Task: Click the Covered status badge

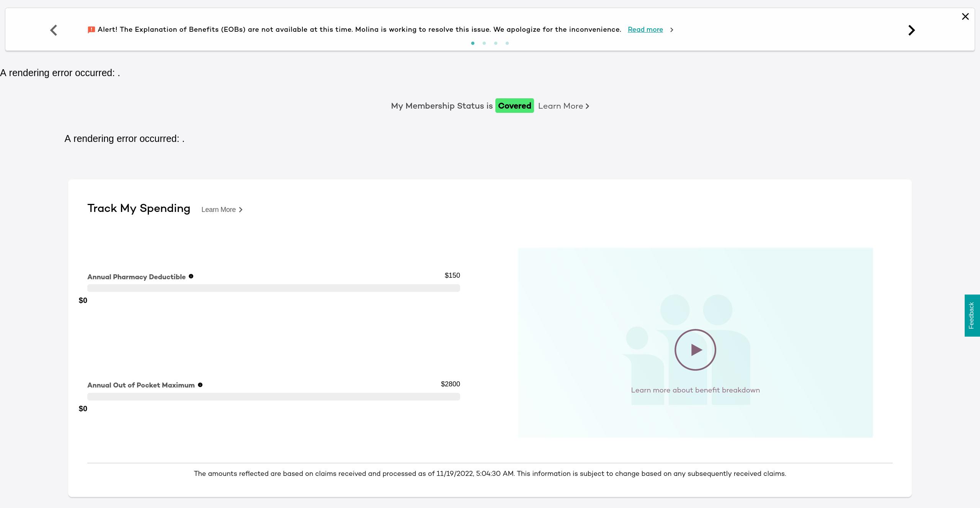Action: tap(514, 106)
